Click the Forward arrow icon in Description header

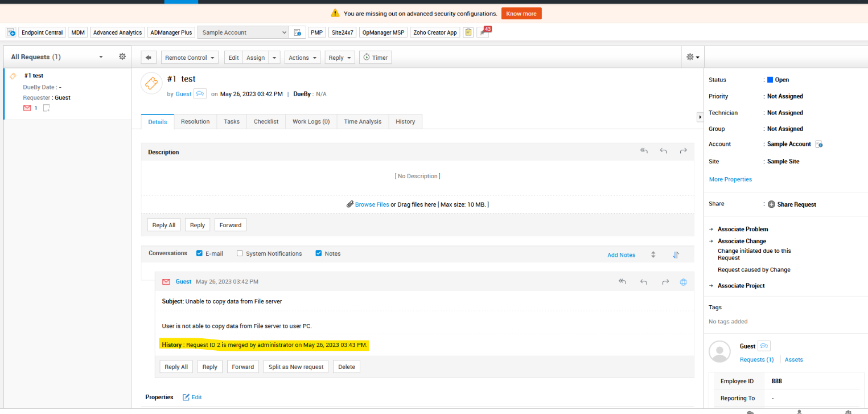[683, 151]
